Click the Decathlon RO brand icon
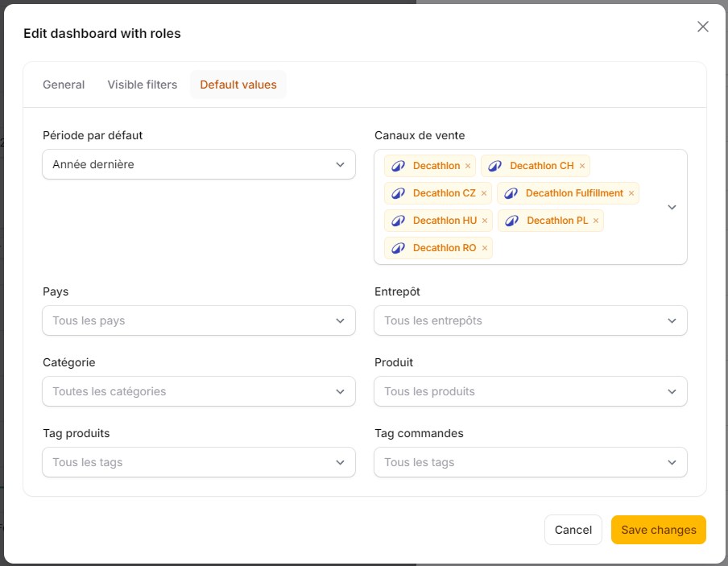 click(398, 248)
